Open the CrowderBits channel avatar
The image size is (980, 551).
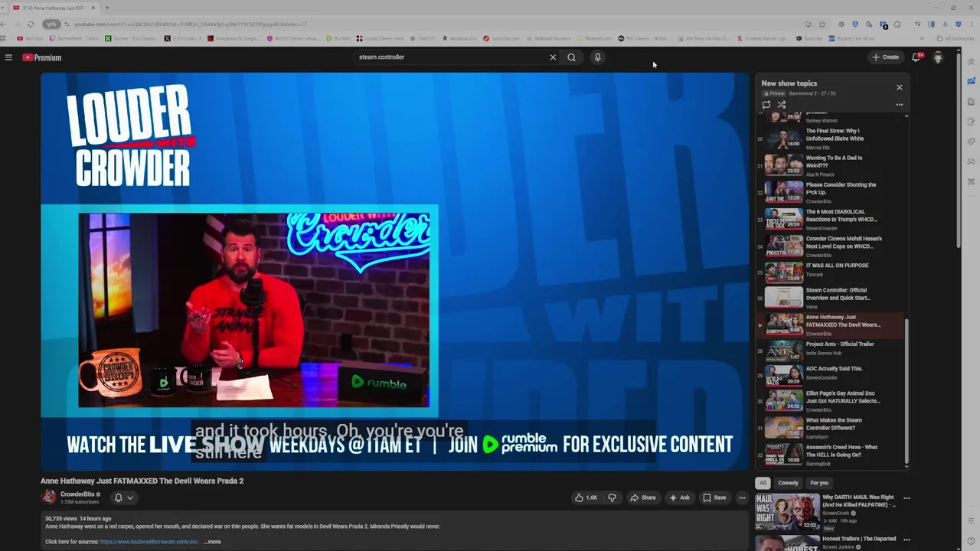click(x=48, y=497)
